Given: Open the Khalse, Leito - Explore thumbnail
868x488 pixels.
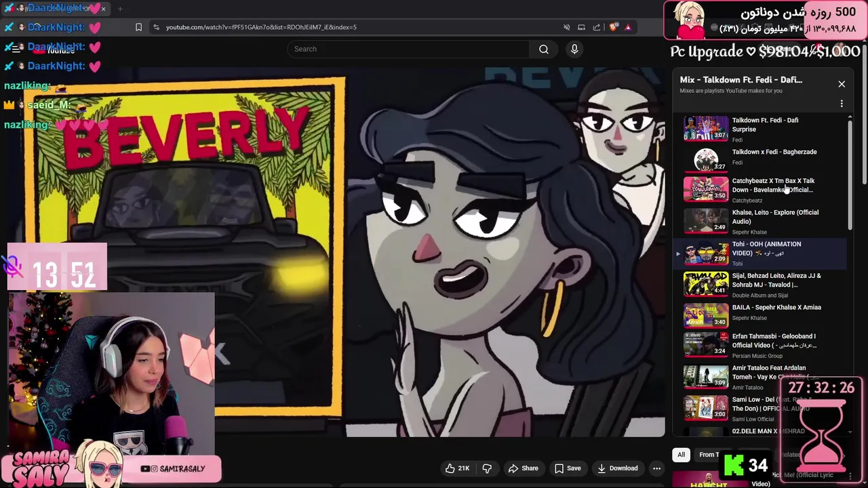Looking at the screenshot, I should coord(705,220).
